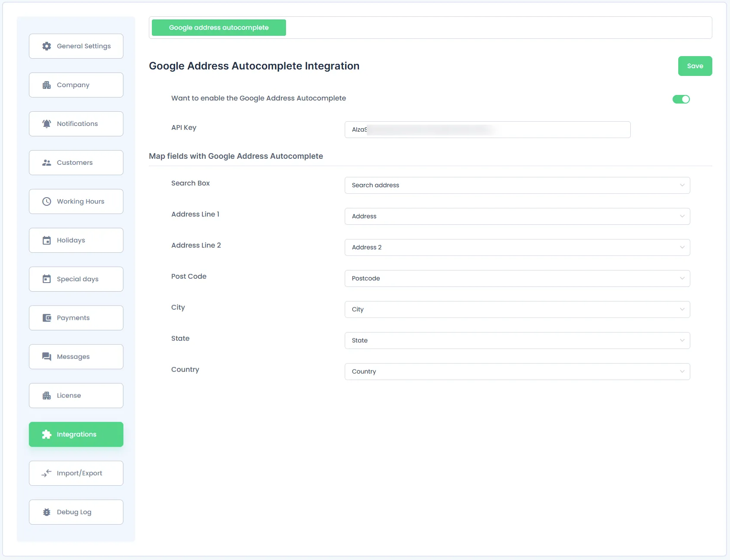Open the Post Code field dropdown

(x=517, y=278)
